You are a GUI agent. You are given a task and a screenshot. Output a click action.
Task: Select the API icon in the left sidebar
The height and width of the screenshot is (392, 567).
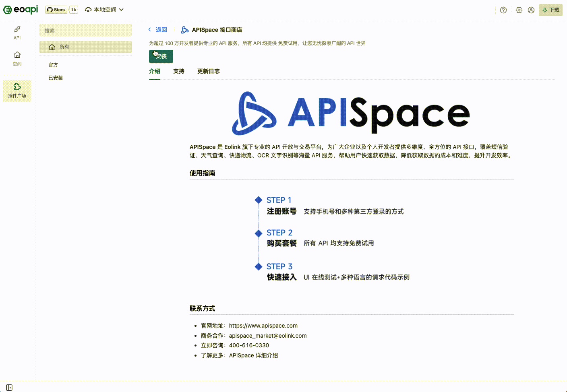[17, 33]
